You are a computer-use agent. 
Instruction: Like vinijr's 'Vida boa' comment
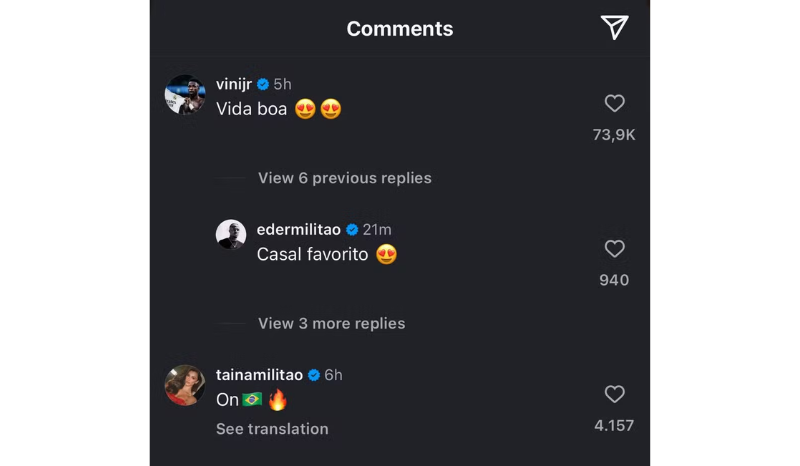[x=615, y=103]
